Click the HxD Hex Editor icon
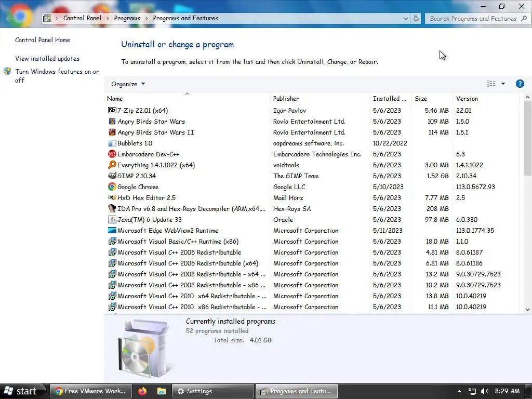 coord(112,197)
